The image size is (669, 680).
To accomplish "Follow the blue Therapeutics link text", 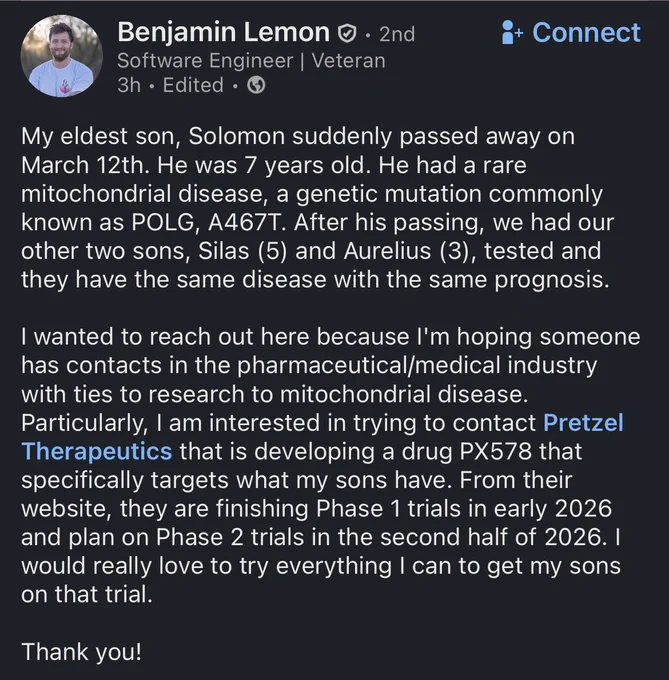I will [x=97, y=451].
